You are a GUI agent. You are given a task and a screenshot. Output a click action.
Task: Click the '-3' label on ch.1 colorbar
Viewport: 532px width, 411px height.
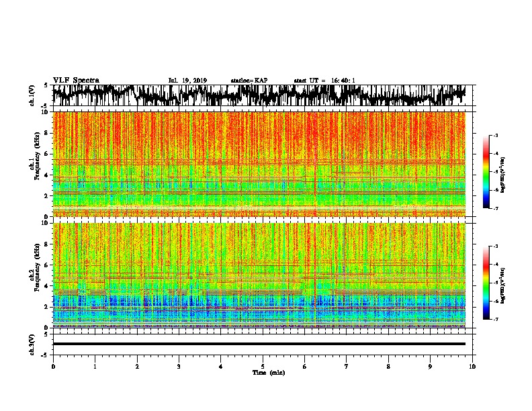point(495,135)
